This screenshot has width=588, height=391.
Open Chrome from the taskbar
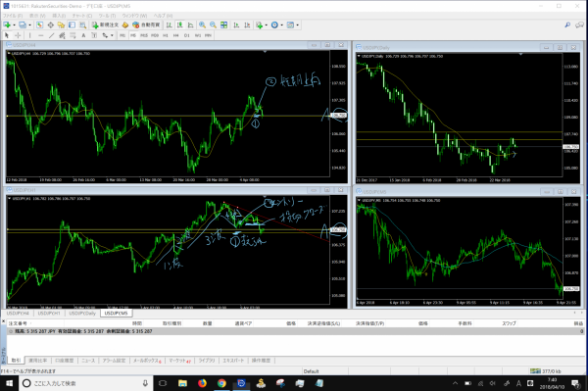coord(221,383)
